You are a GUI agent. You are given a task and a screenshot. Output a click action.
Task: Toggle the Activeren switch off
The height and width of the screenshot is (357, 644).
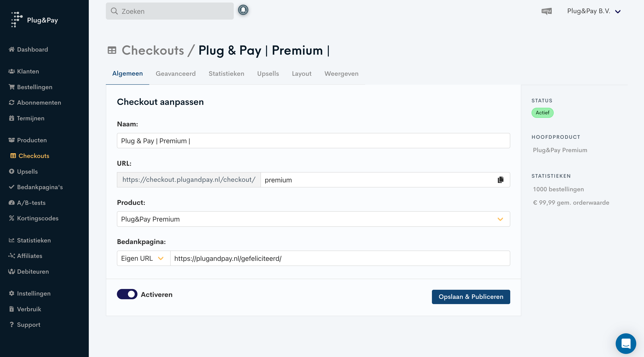tap(127, 294)
